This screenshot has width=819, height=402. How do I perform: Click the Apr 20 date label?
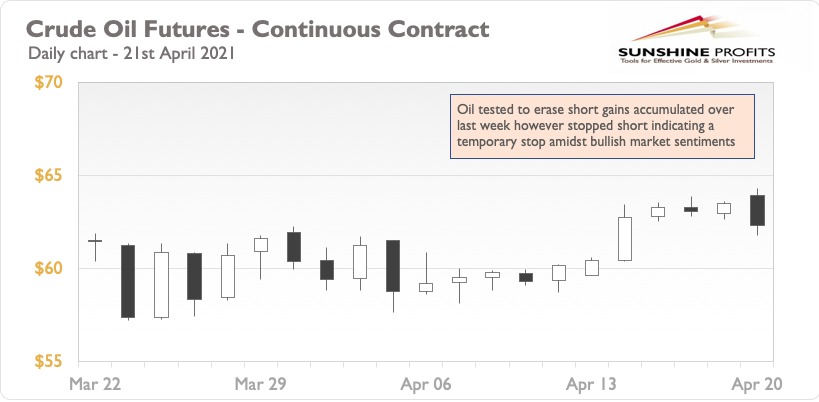757,385
